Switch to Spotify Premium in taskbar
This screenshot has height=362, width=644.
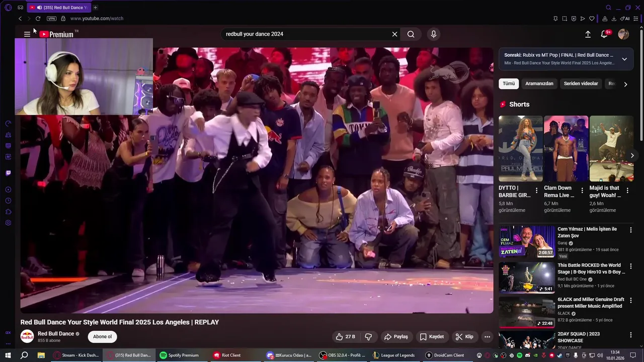coord(179,355)
